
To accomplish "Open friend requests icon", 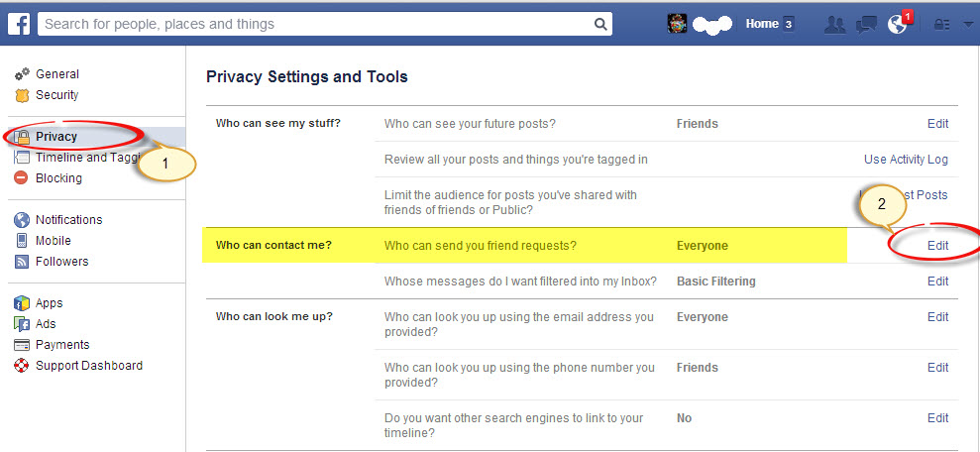I will (x=834, y=25).
